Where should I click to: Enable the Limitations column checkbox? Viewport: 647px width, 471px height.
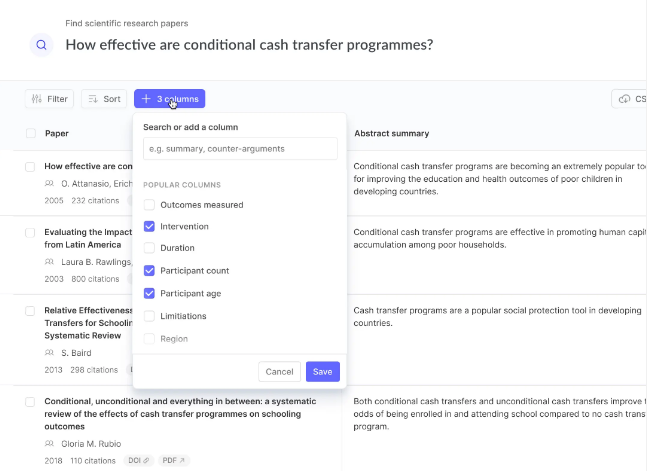(150, 316)
